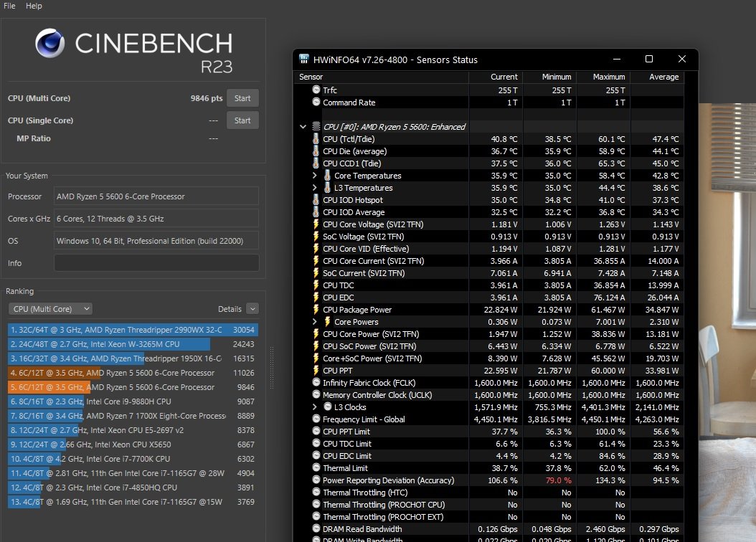Click thermometer icon next to CPU IOD Hotspot
The width and height of the screenshot is (756, 542).
pos(316,199)
